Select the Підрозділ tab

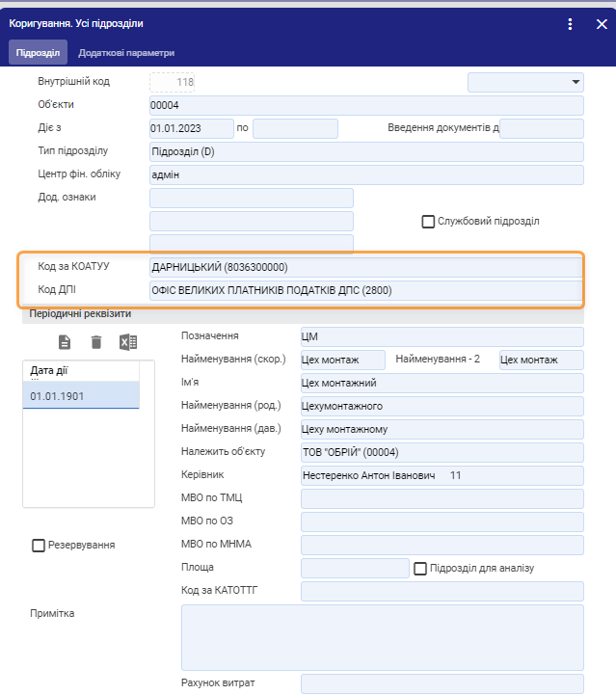[x=39, y=52]
